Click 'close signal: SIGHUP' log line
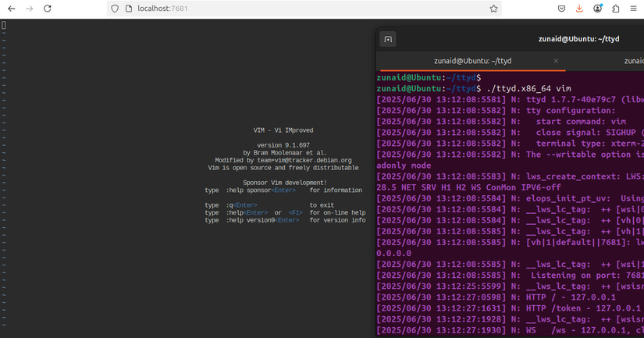 point(510,132)
